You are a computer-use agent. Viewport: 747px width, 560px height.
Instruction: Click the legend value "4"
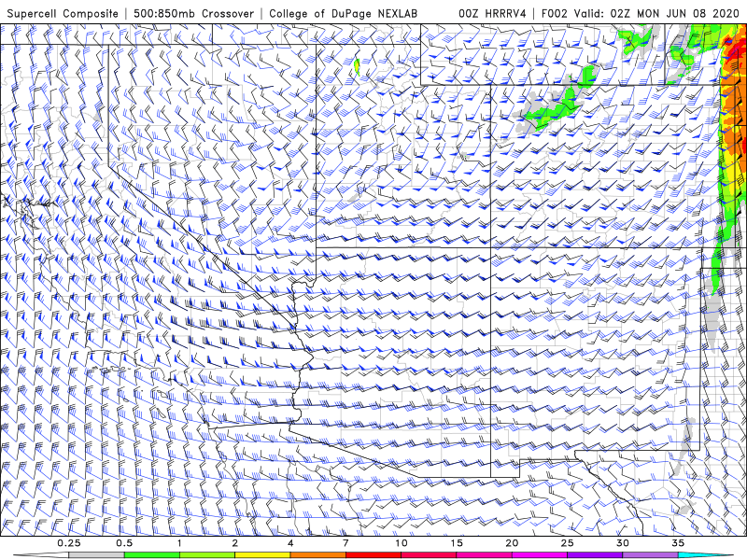coord(290,543)
